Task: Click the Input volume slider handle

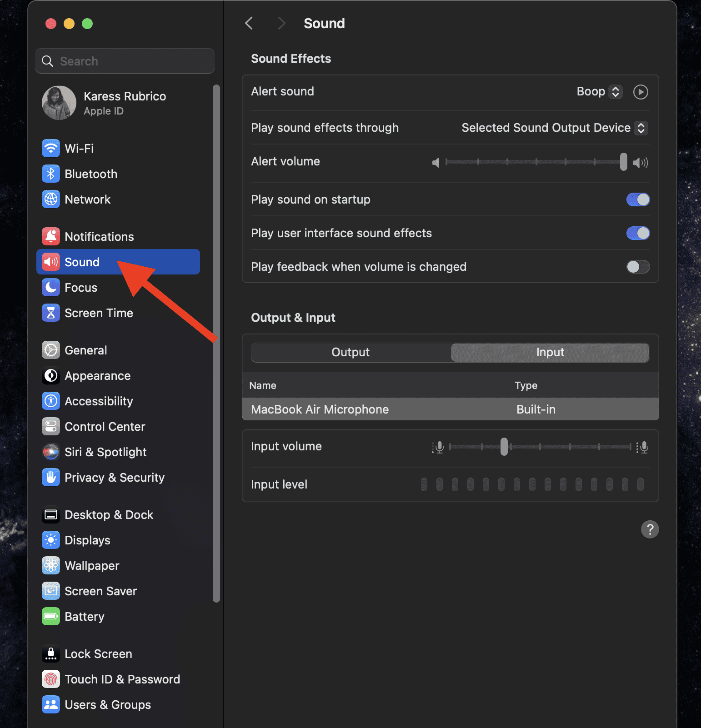Action: click(504, 447)
